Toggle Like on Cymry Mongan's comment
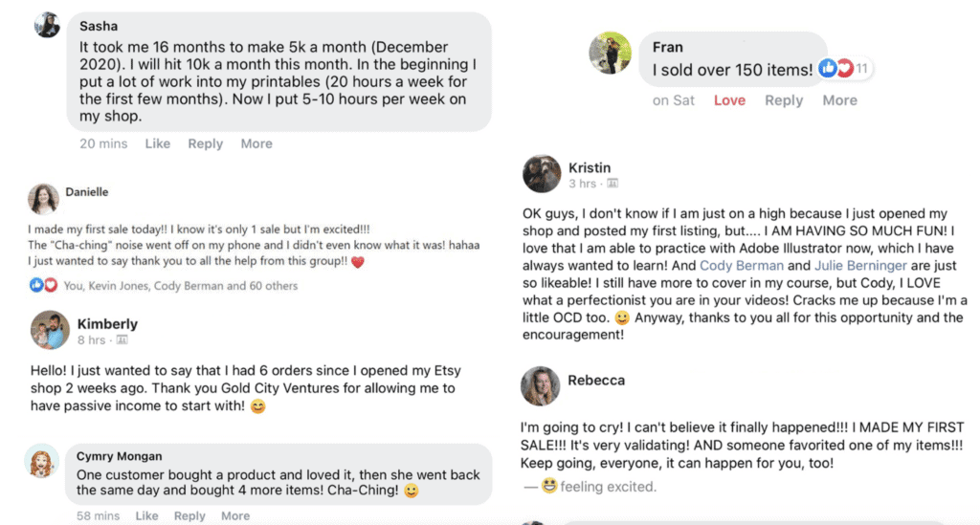The height and width of the screenshot is (525, 980). pos(146,515)
